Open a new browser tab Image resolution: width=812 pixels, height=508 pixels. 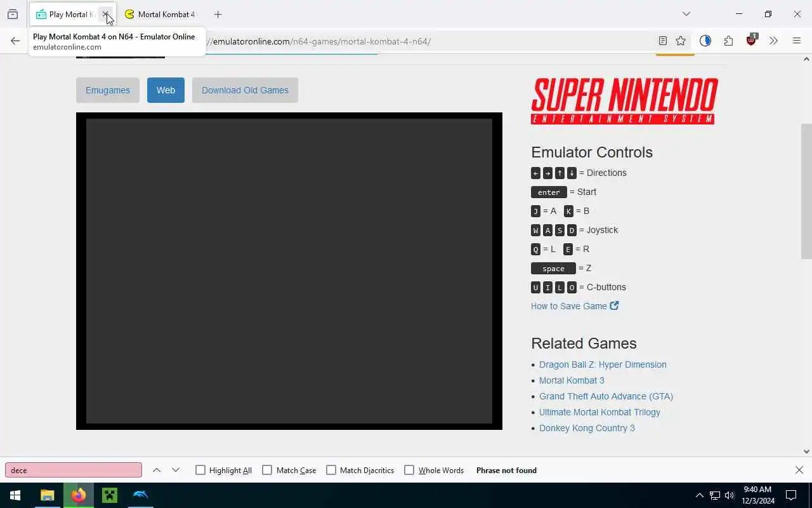pyautogui.click(x=218, y=14)
